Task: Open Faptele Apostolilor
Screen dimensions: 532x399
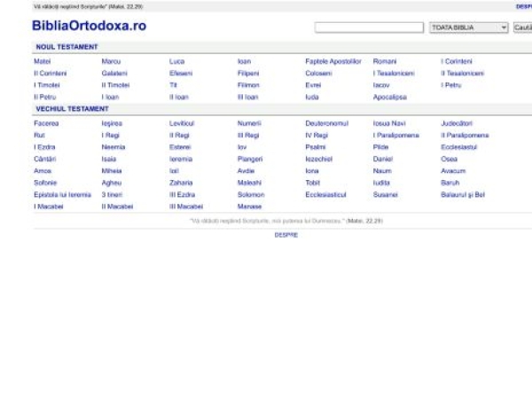Action: [x=333, y=61]
